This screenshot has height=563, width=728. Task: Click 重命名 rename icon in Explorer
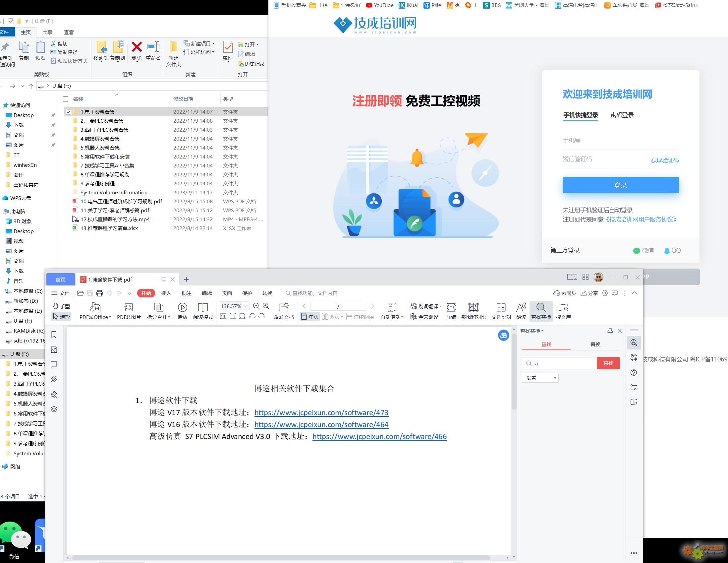pos(153,47)
